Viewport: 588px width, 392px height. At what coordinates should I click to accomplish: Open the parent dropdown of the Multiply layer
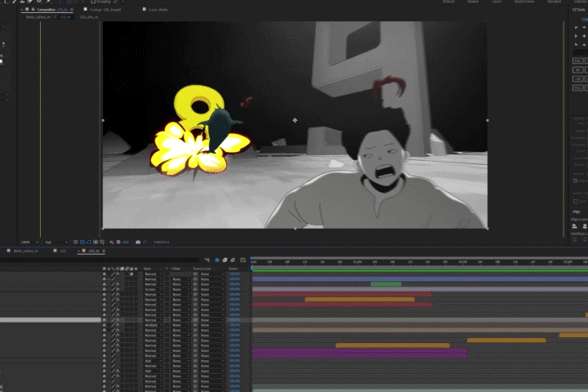(x=212, y=325)
